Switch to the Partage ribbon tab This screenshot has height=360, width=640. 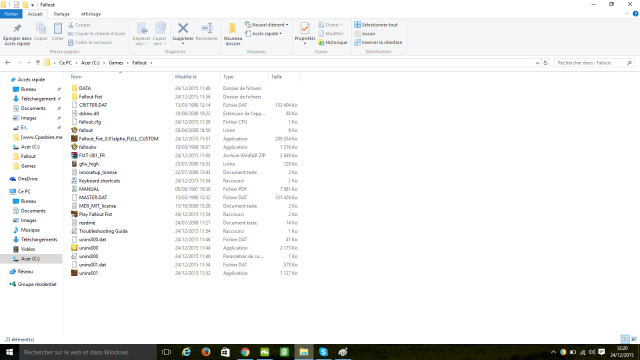[62, 14]
